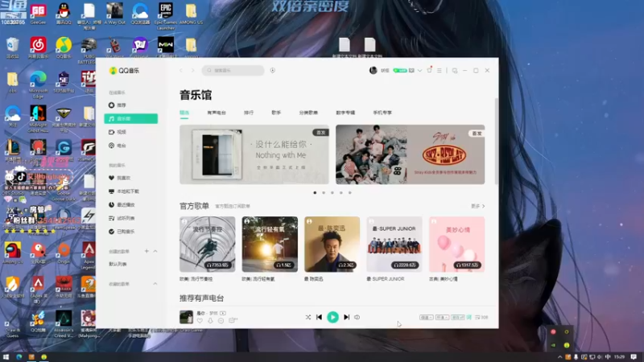The width and height of the screenshot is (644, 362).
Task: Open the skin/theme shirt icon
Action: 430,70
